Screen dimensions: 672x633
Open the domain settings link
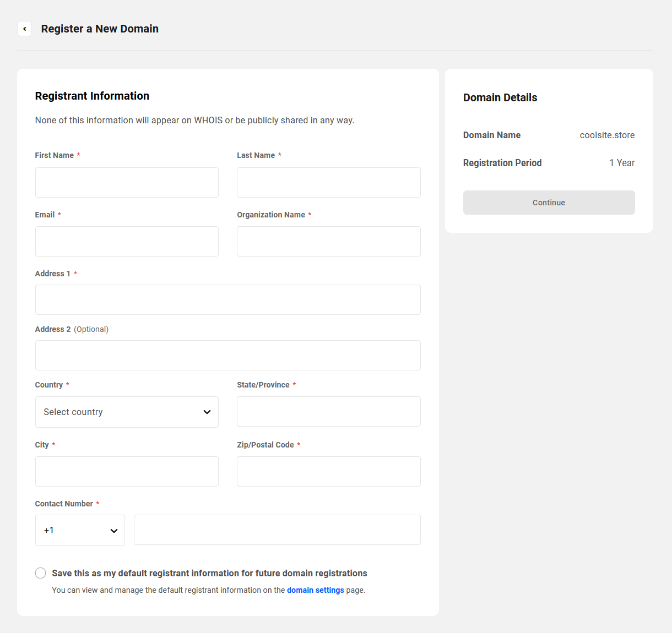click(x=316, y=590)
